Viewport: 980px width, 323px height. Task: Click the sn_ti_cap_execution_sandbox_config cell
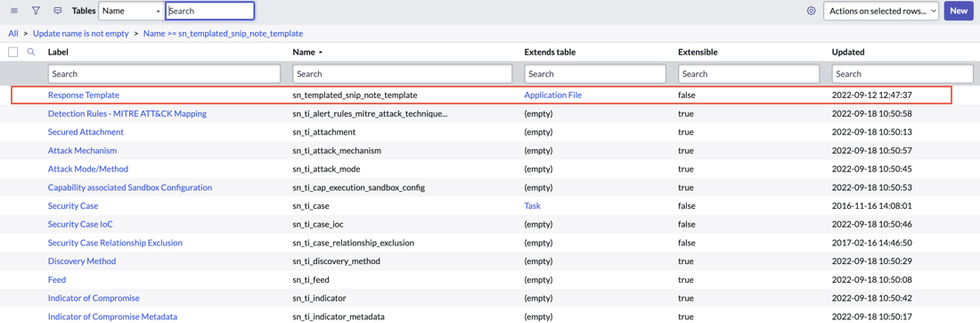point(359,187)
